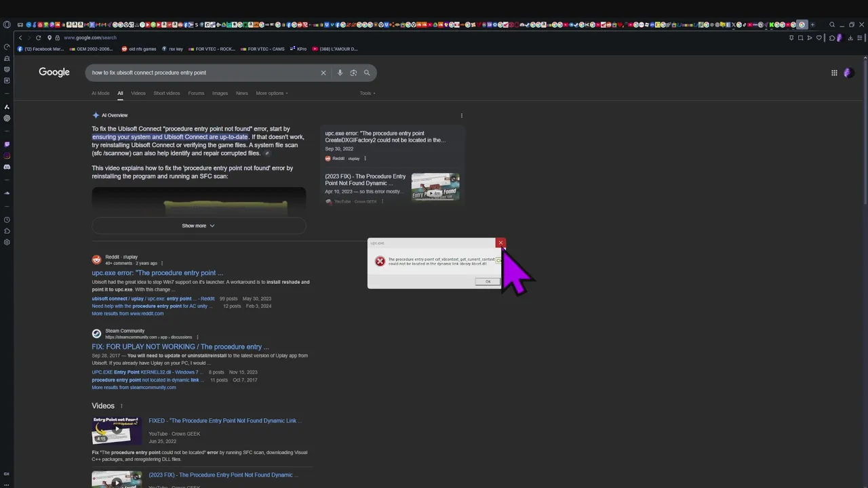Switch to Short videos tab
868x488 pixels.
(x=167, y=93)
